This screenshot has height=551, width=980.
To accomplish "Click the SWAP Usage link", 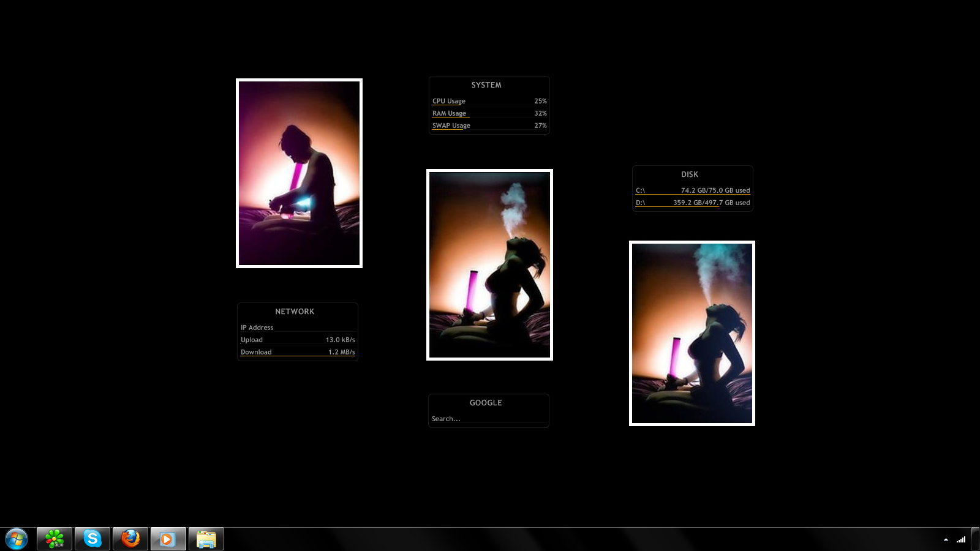I will [451, 126].
